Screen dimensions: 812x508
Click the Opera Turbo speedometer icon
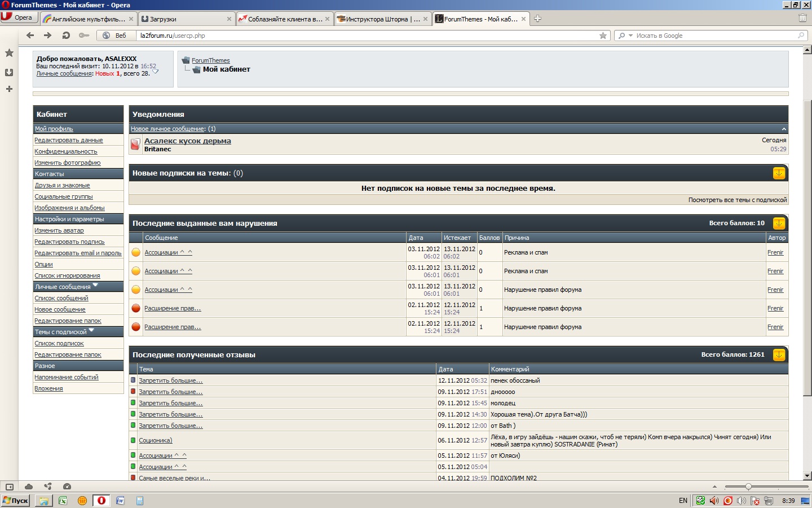click(67, 487)
